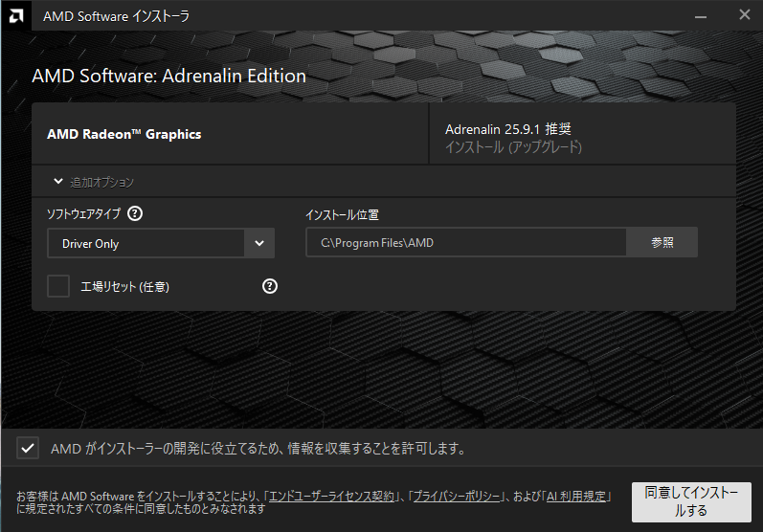Uncheck the AMD data collection permission checkbox

(28, 448)
